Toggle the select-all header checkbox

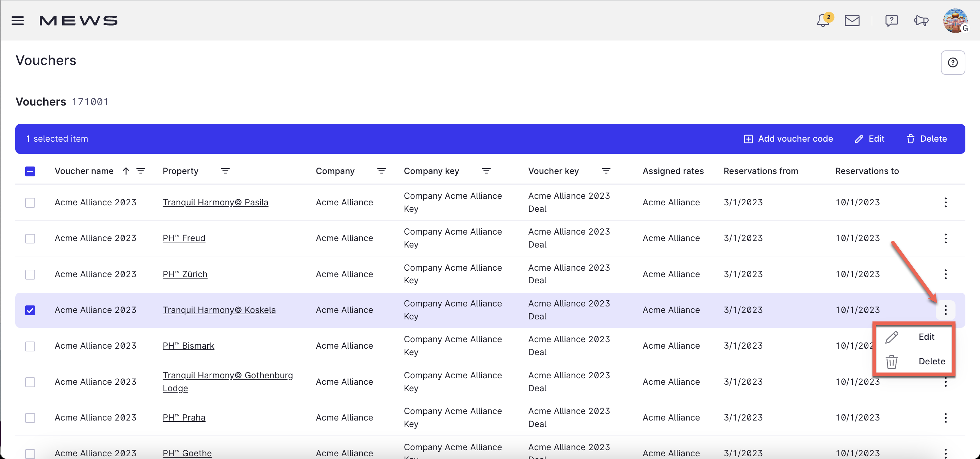click(x=30, y=171)
